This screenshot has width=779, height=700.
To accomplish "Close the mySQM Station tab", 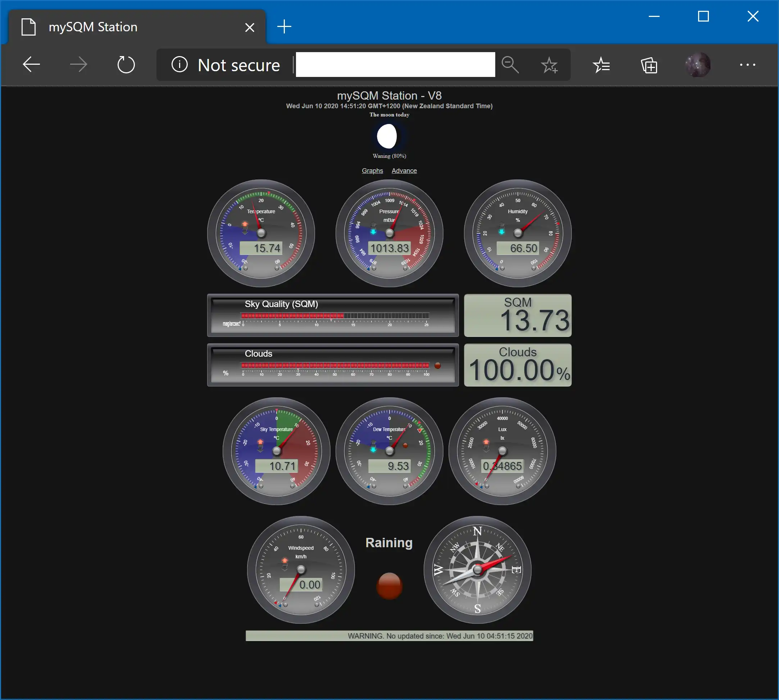I will [250, 27].
